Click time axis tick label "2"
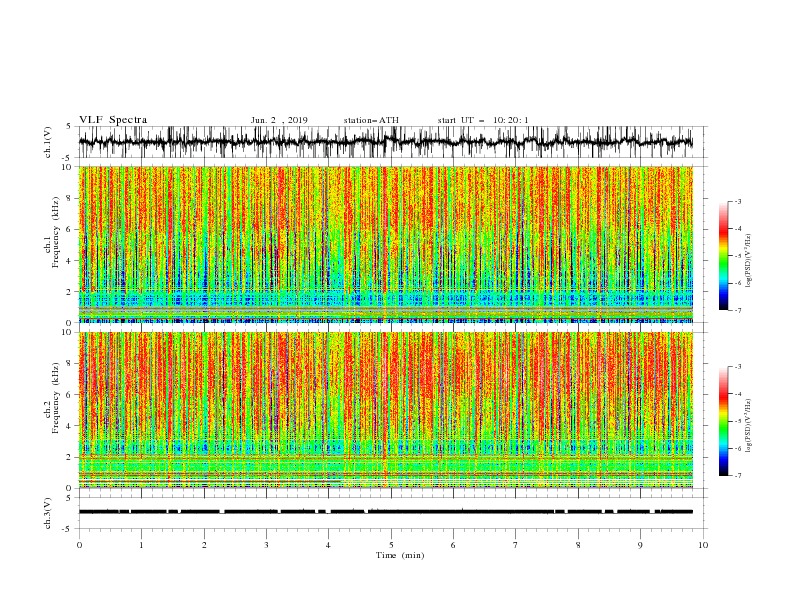Viewport: 792px width, 612px height. coord(204,545)
